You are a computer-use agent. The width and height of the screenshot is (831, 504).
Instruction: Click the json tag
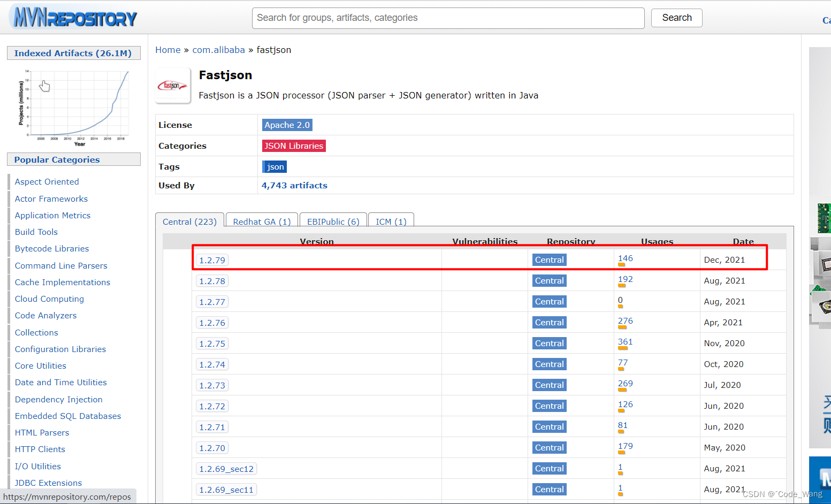click(x=275, y=166)
